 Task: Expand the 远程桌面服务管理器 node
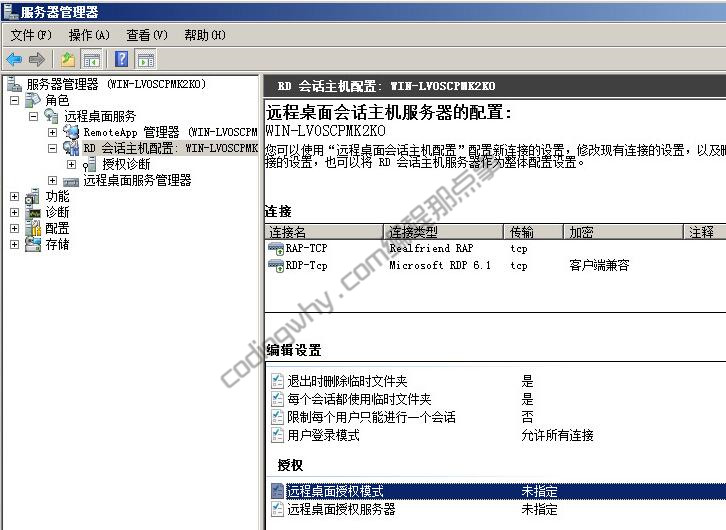[52, 180]
